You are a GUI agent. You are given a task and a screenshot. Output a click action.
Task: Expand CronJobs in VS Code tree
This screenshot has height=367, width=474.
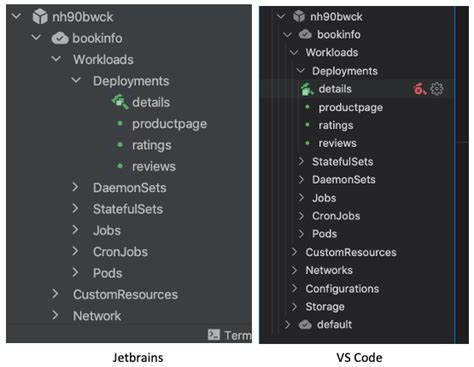(x=301, y=216)
